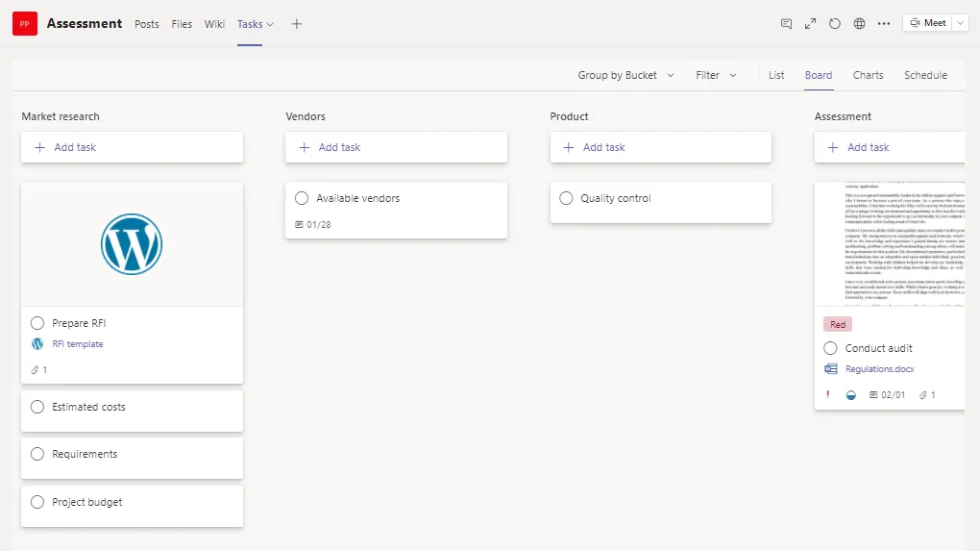Open the Filter dropdown
The width and height of the screenshot is (980, 551).
716,75
